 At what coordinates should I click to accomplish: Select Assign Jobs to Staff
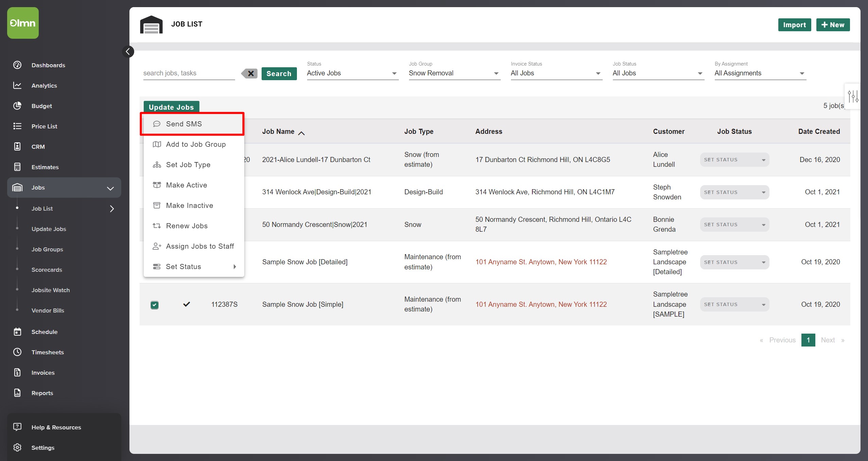coord(194,246)
